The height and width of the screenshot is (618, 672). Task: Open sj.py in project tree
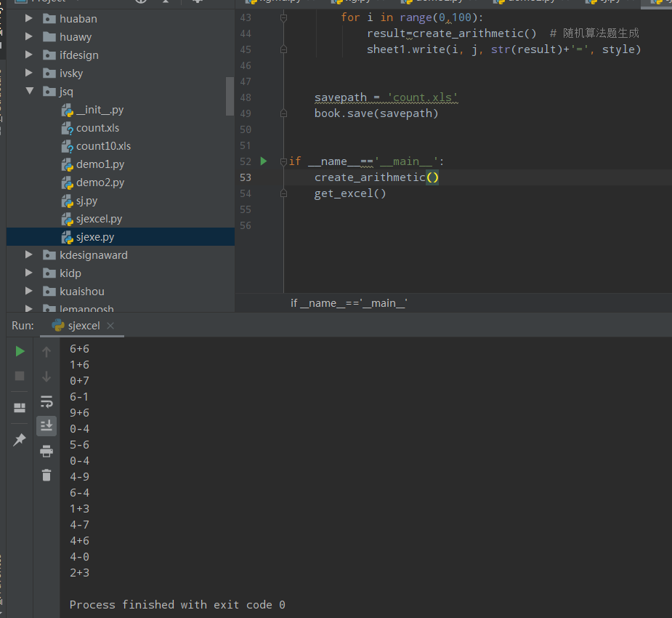(86, 201)
